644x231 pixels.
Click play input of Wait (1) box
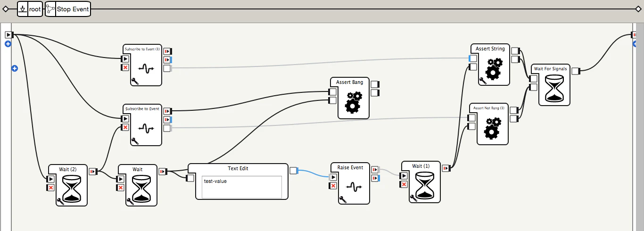[404, 176]
